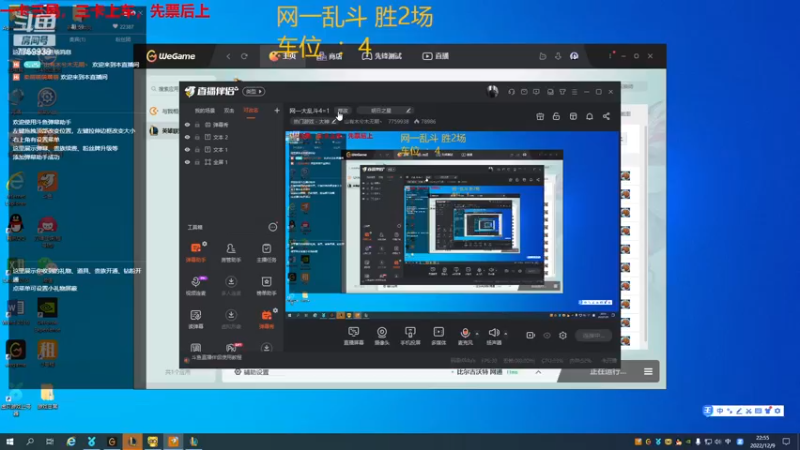Click the mode pill next to streaming app logo
This screenshot has height=450, width=800.
(254, 92)
